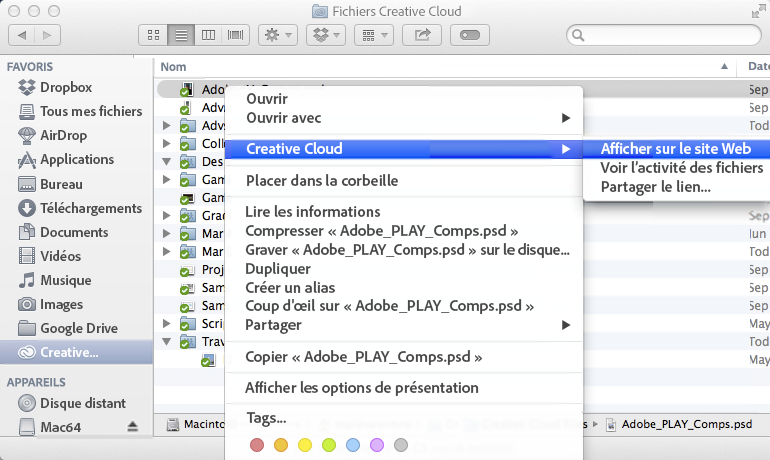Go back with the left arrow button
The image size is (770, 460).
pos(22,35)
